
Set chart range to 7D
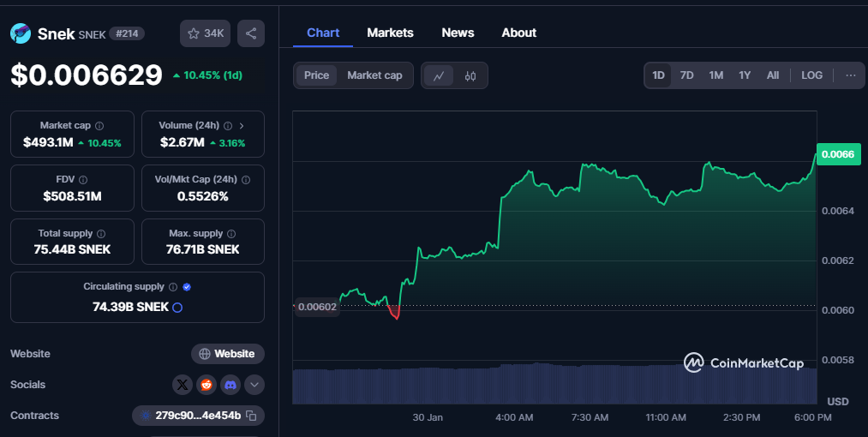(x=687, y=75)
